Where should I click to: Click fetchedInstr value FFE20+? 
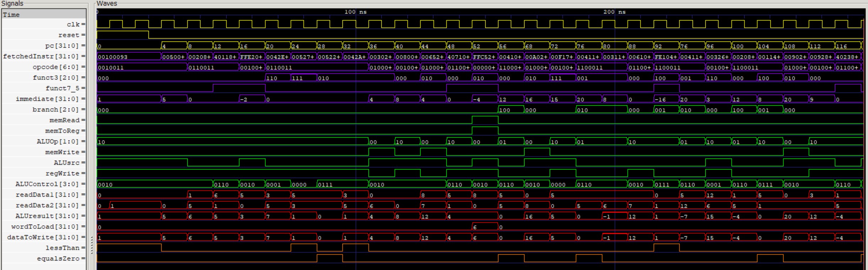click(252, 57)
